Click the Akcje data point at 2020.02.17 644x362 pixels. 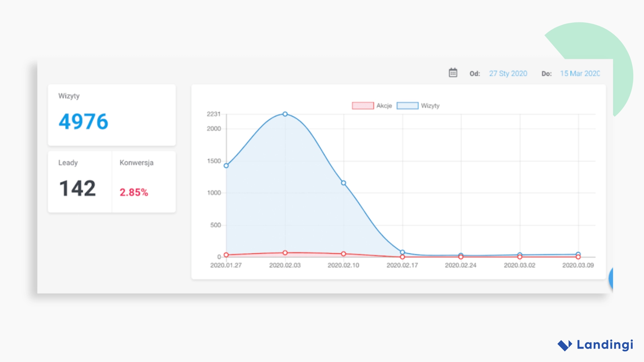[402, 257]
